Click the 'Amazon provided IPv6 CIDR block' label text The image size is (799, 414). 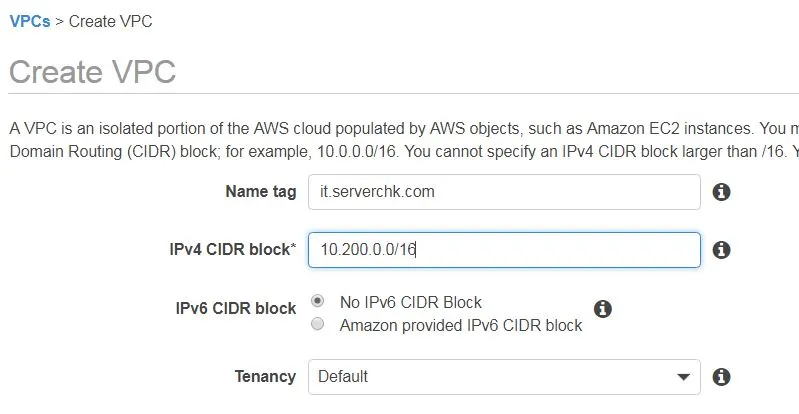point(461,325)
